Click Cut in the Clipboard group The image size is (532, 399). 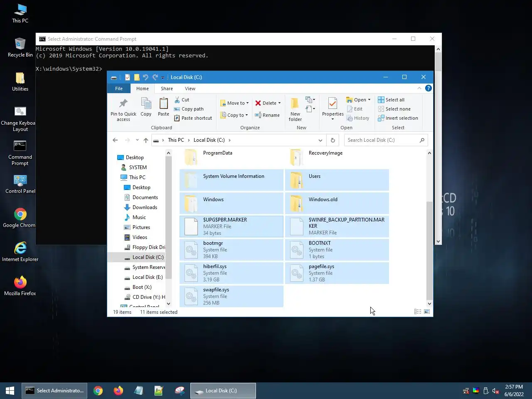pyautogui.click(x=182, y=100)
